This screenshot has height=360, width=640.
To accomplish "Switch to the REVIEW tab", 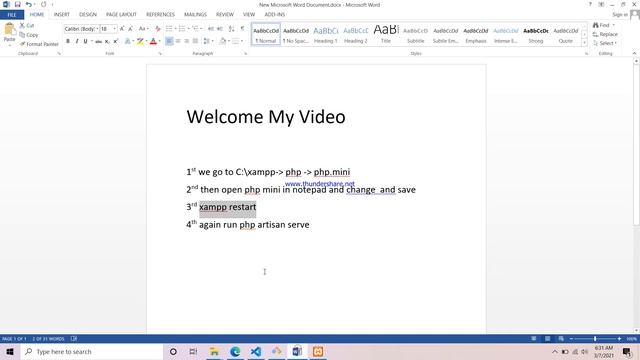I will click(225, 15).
